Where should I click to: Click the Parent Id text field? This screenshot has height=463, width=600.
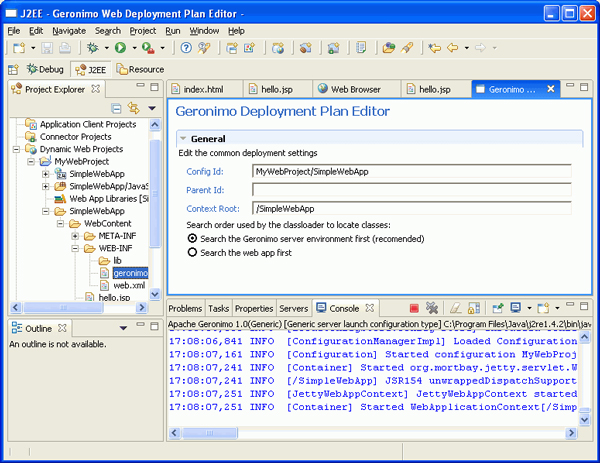412,190
